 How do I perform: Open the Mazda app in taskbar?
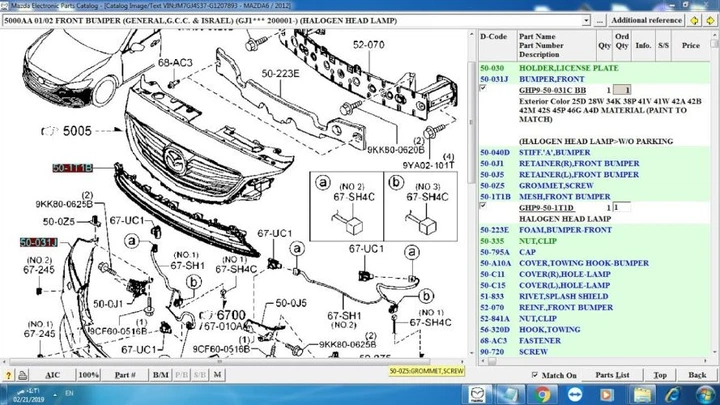477,392
